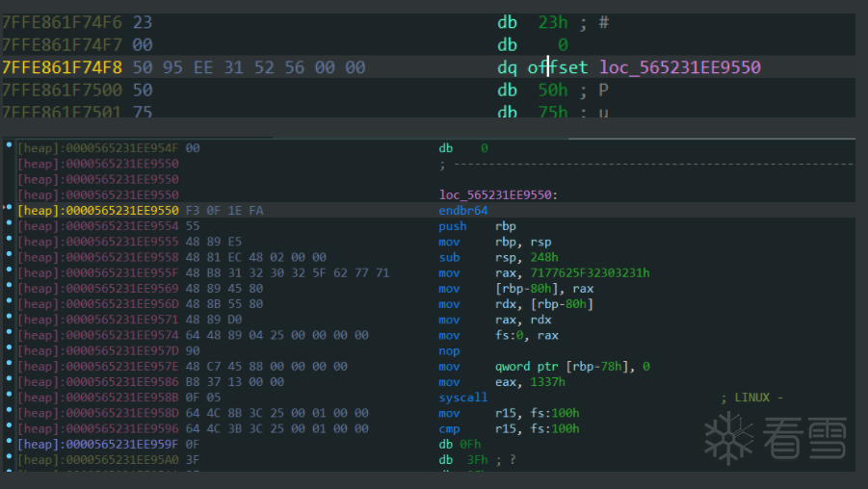Select address 7FFE861F74F8 in the top pane

tap(62, 67)
